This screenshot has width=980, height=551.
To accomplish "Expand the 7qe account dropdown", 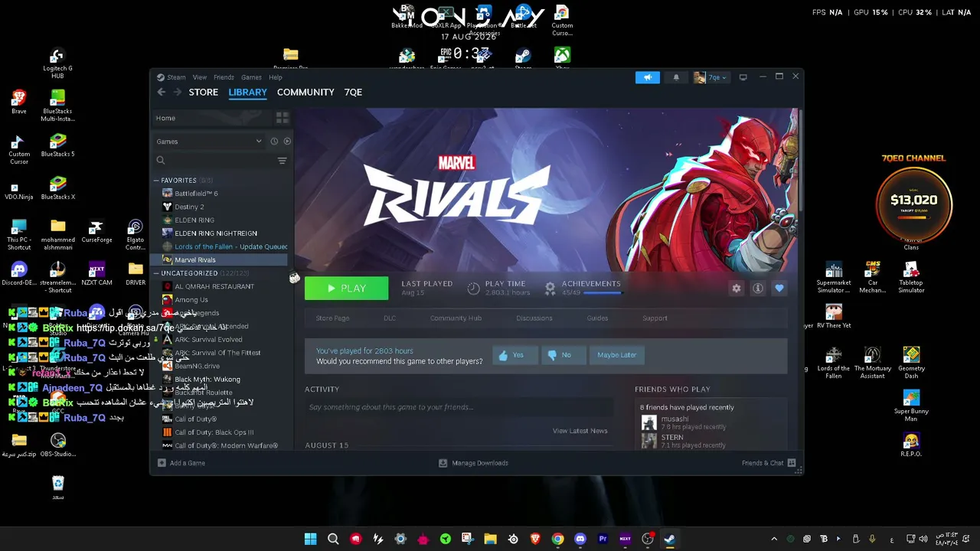I will tap(710, 77).
